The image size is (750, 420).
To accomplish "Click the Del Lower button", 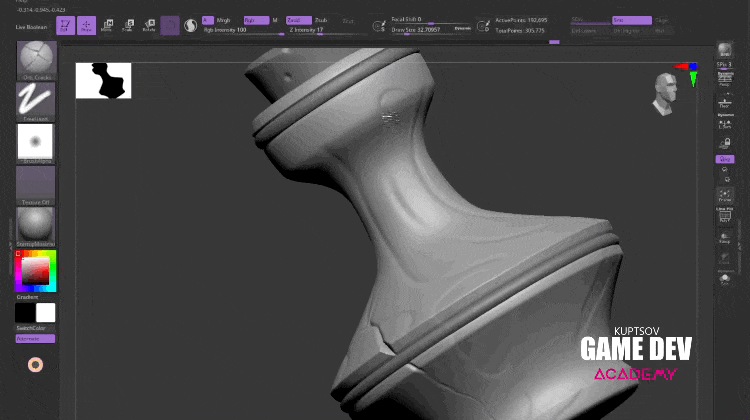I will [585, 31].
